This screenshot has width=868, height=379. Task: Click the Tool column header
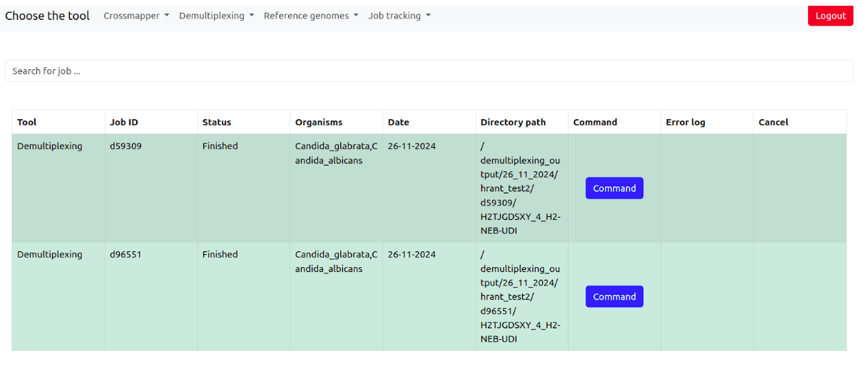point(27,122)
